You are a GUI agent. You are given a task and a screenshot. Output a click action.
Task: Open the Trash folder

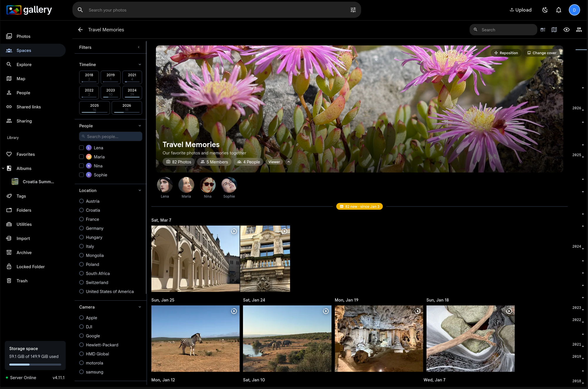(21, 280)
